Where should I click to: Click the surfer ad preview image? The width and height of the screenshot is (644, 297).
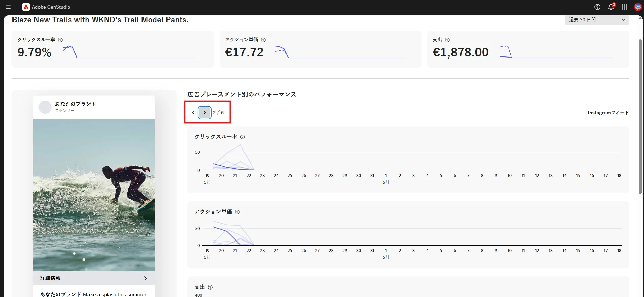point(94,195)
